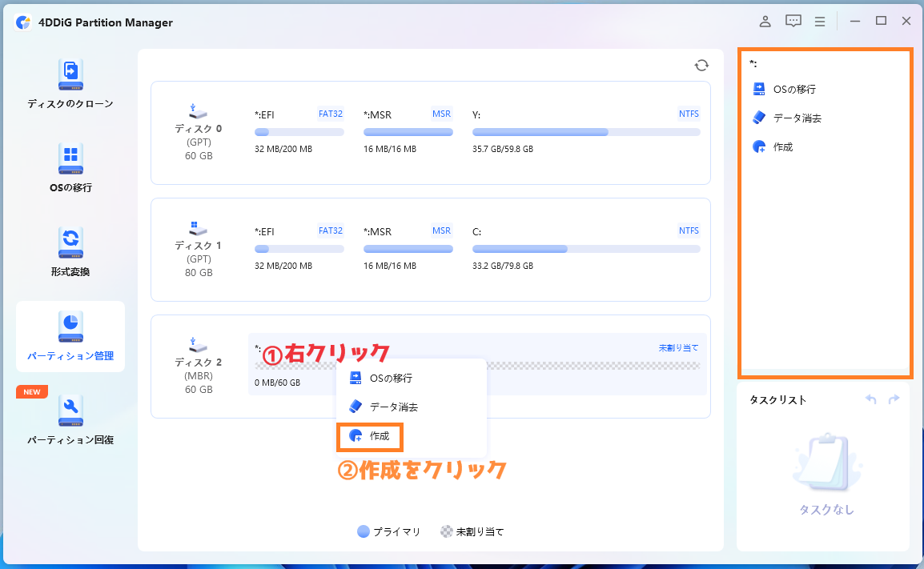
Task: Open the パーティション回復 sidebar tool
Action: pyautogui.click(x=70, y=421)
